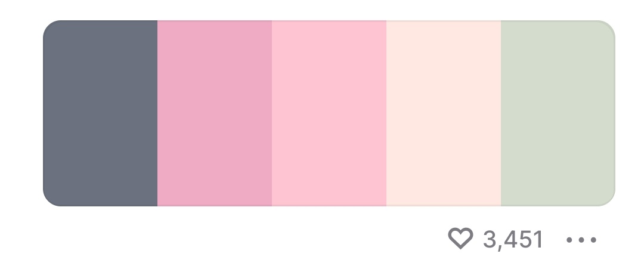Click the center baby pink stripe
644x269 pixels.
coord(329,113)
